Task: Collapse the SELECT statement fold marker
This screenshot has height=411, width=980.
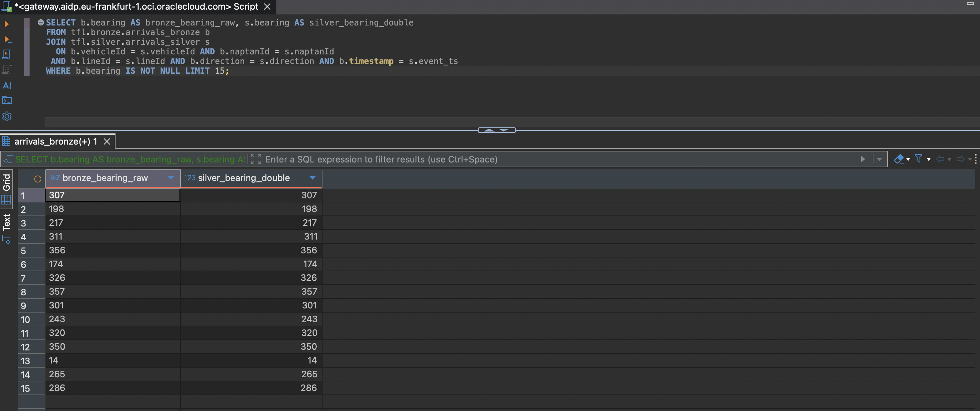Action: tap(41, 22)
